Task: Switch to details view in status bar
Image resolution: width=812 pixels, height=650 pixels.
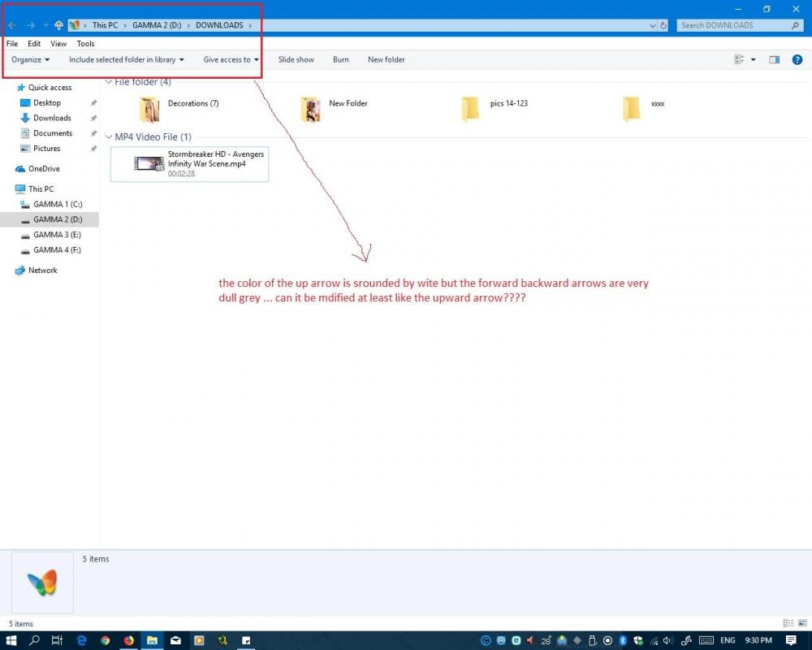Action: pos(788,623)
